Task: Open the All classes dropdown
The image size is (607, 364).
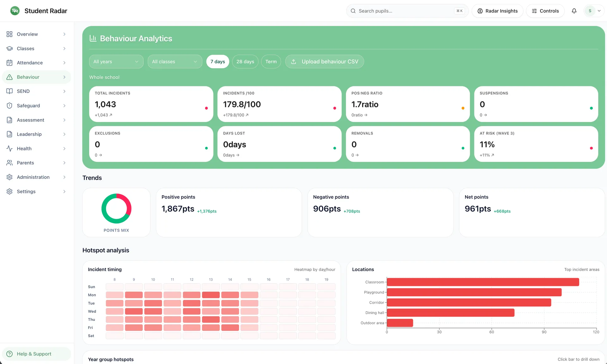Action: (175, 62)
